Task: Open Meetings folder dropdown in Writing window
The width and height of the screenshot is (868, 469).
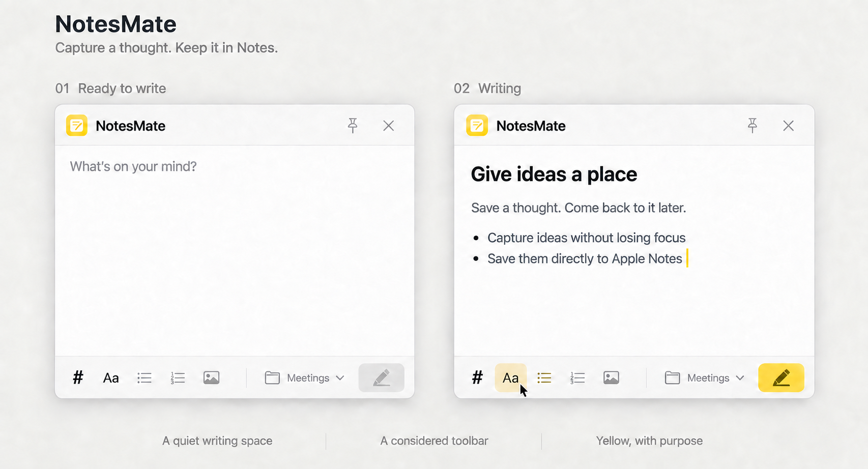Action: (x=705, y=378)
